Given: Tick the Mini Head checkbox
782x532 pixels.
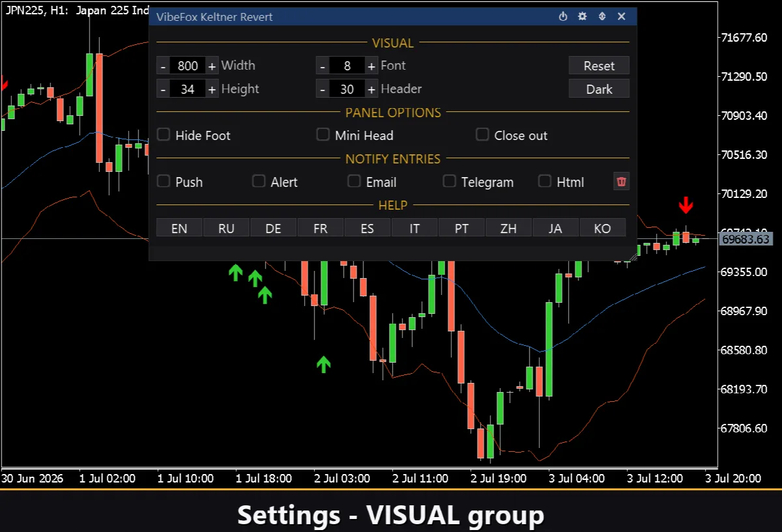Looking at the screenshot, I should coord(323,135).
